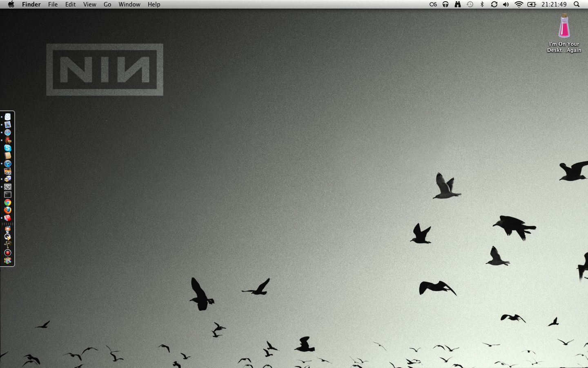Select the pink potion bottle desktop item
Image resolution: width=588 pixels, height=368 pixels.
point(564,26)
